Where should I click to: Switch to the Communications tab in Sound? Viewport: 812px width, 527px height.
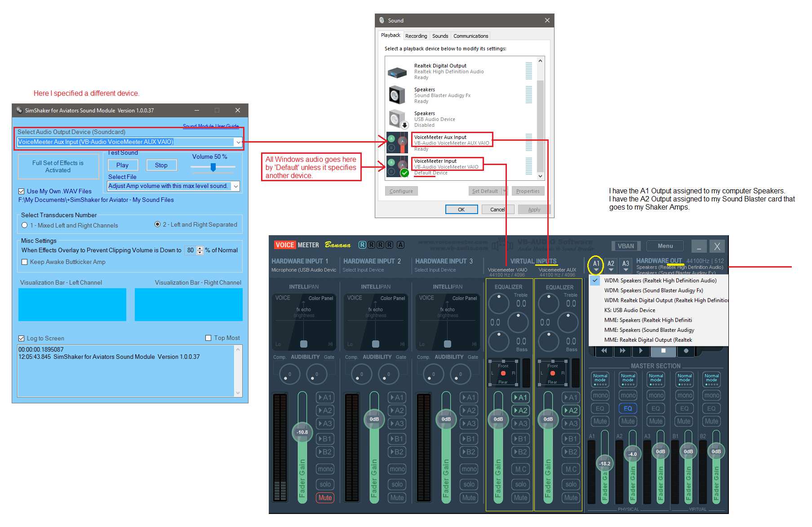(470, 36)
